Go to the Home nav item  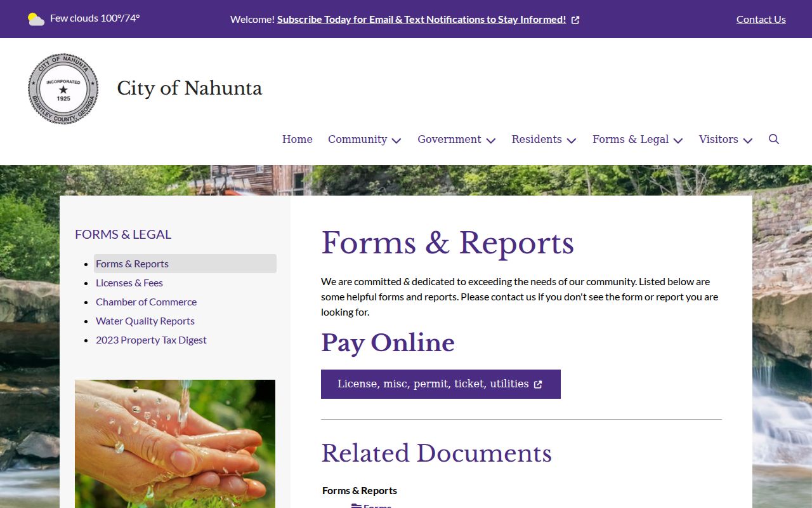pos(298,139)
